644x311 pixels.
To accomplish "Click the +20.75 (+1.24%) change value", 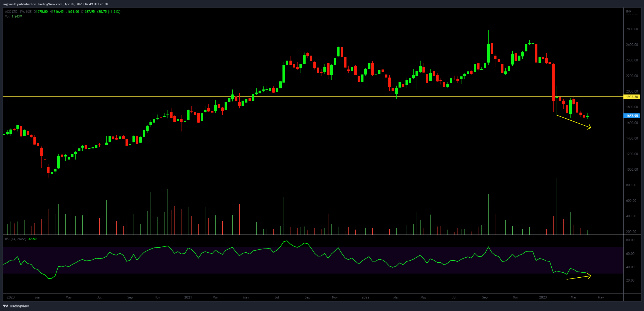I will tap(109, 12).
